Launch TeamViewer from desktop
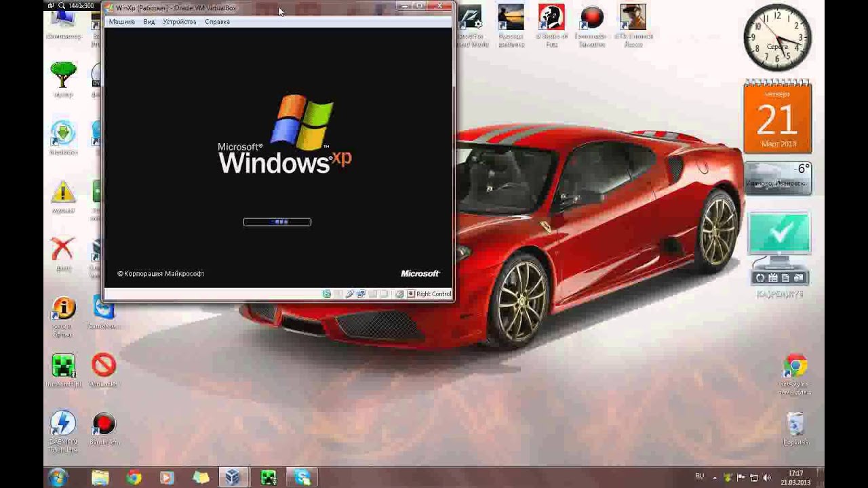This screenshot has height=488, width=868. [x=104, y=313]
